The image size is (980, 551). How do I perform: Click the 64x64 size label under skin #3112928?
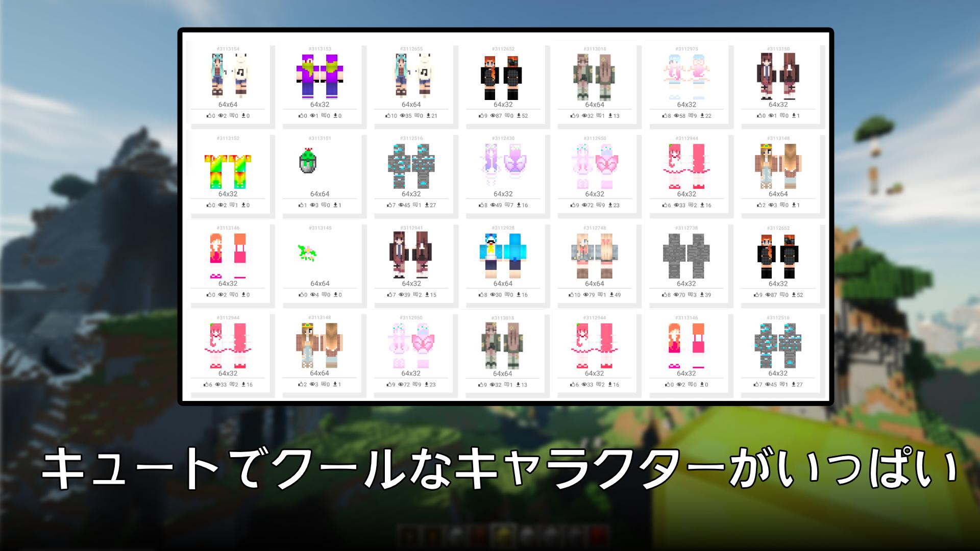click(503, 284)
